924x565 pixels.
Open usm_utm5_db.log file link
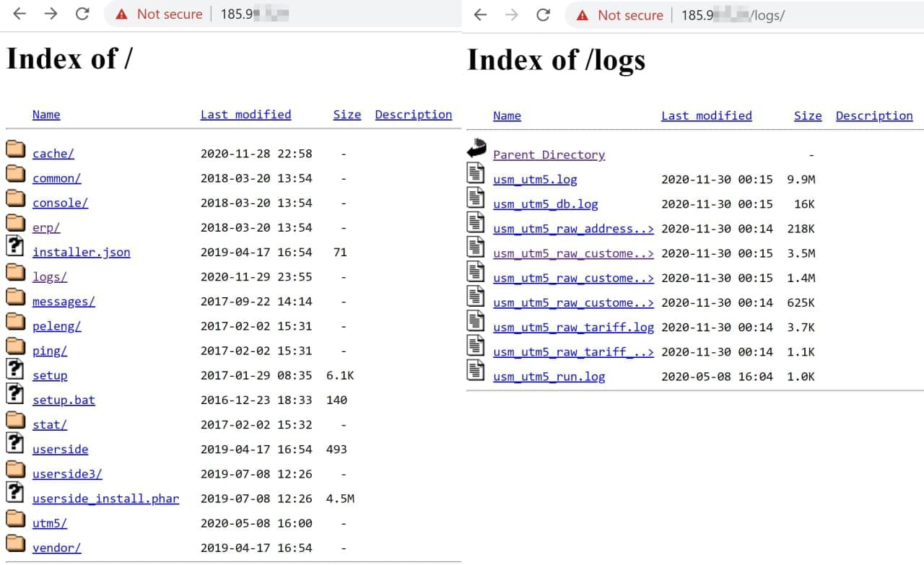[545, 204]
